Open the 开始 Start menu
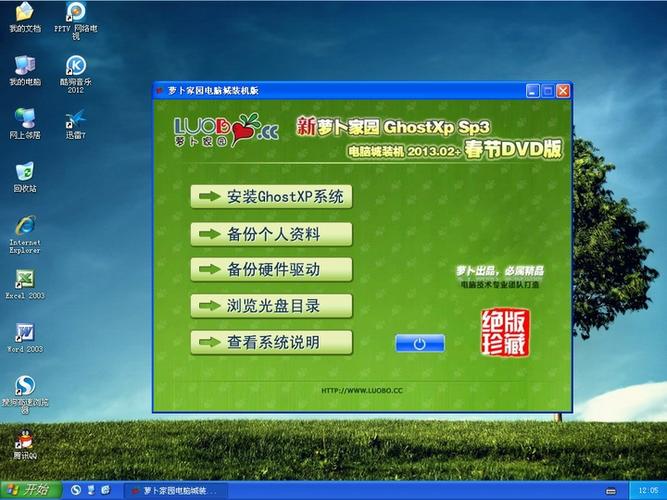This screenshot has width=667, height=500. click(x=30, y=490)
